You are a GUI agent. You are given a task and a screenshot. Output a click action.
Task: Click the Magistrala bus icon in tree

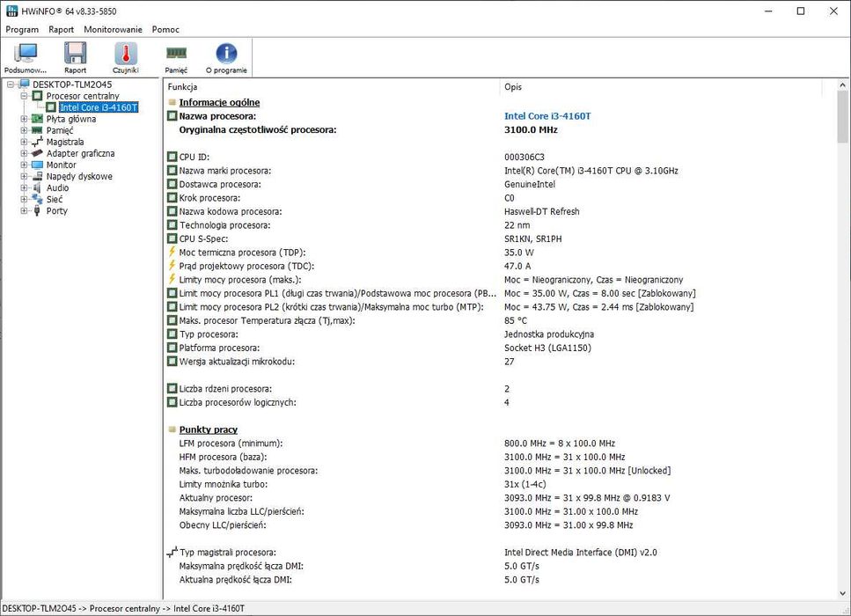coord(37,143)
